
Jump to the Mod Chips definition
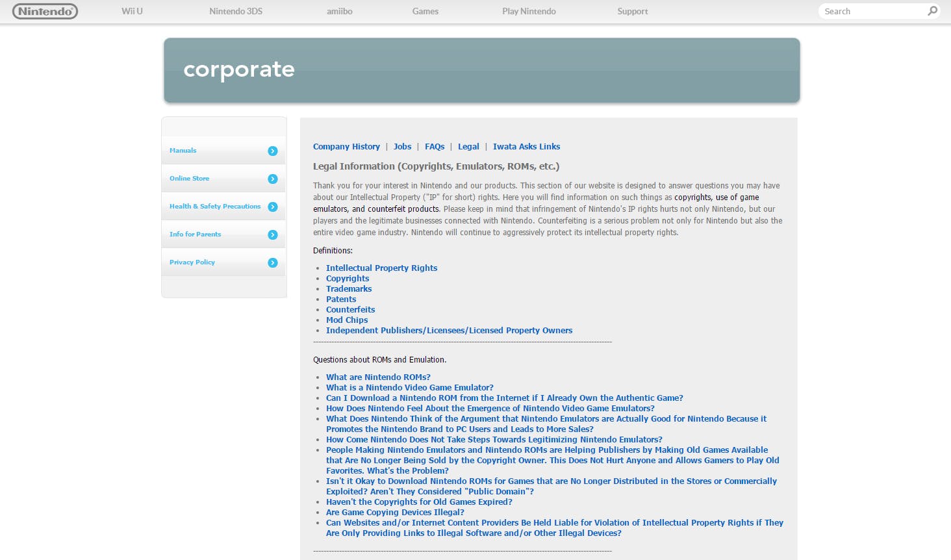point(347,320)
